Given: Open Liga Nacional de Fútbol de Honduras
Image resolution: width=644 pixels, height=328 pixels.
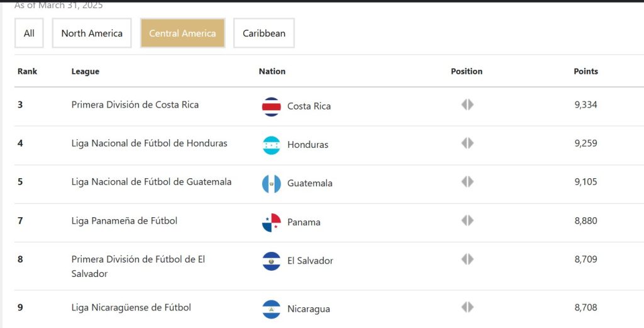Looking at the screenshot, I should (149, 144).
